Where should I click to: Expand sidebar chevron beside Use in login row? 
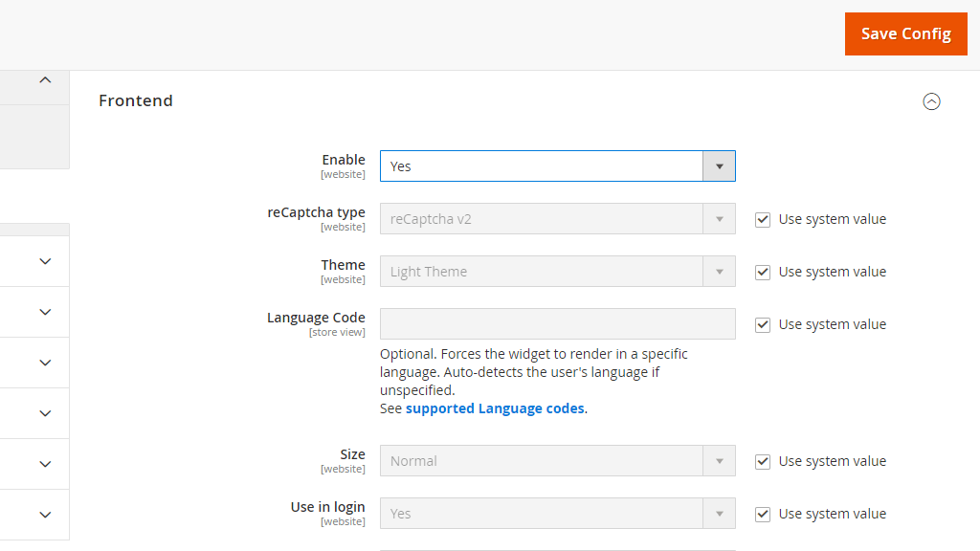[45, 514]
